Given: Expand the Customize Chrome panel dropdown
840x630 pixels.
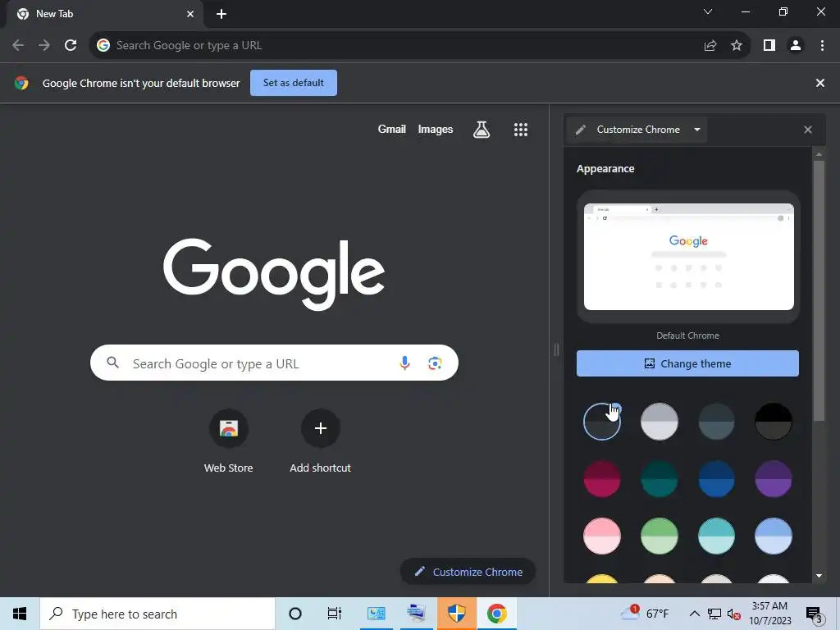Looking at the screenshot, I should pyautogui.click(x=697, y=130).
